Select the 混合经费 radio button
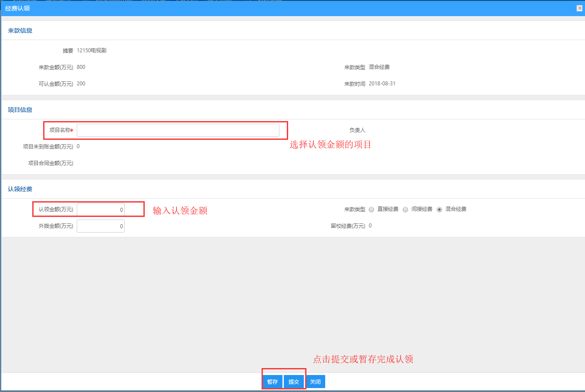The height and width of the screenshot is (392, 585). (439, 210)
